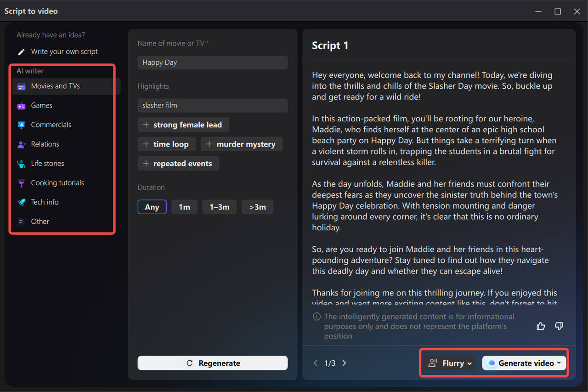The image size is (588, 392).
Task: Select the Games AI writer category icon
Action: pyautogui.click(x=21, y=105)
